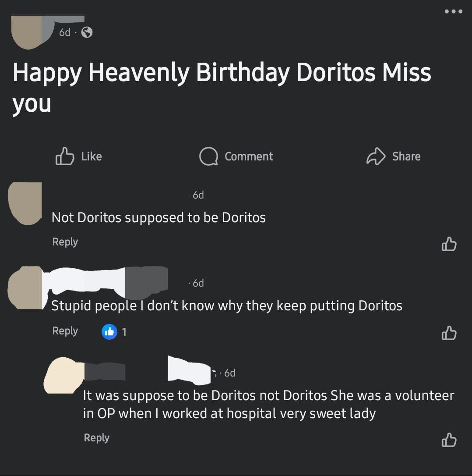
Task: Open first commenter's avatar
Action: coord(25,203)
